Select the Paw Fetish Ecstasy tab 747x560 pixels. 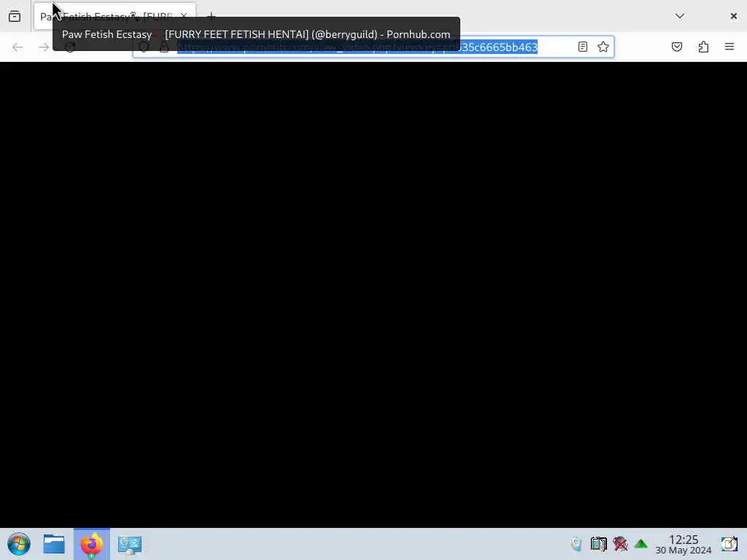click(115, 16)
